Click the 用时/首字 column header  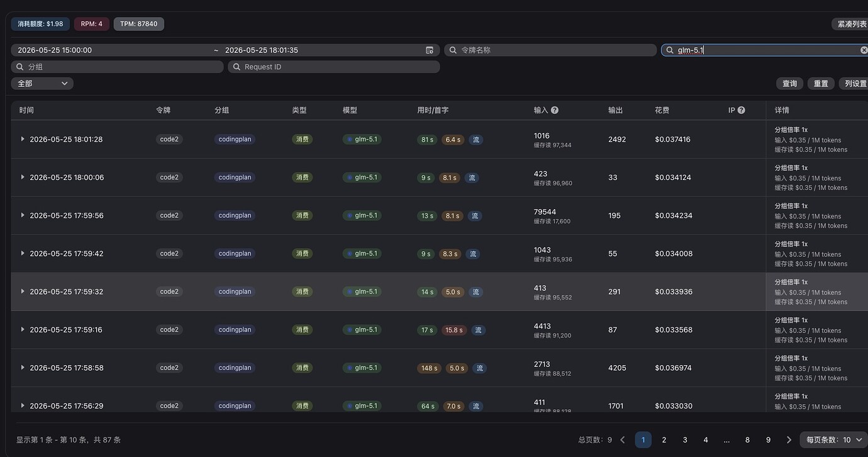click(433, 110)
